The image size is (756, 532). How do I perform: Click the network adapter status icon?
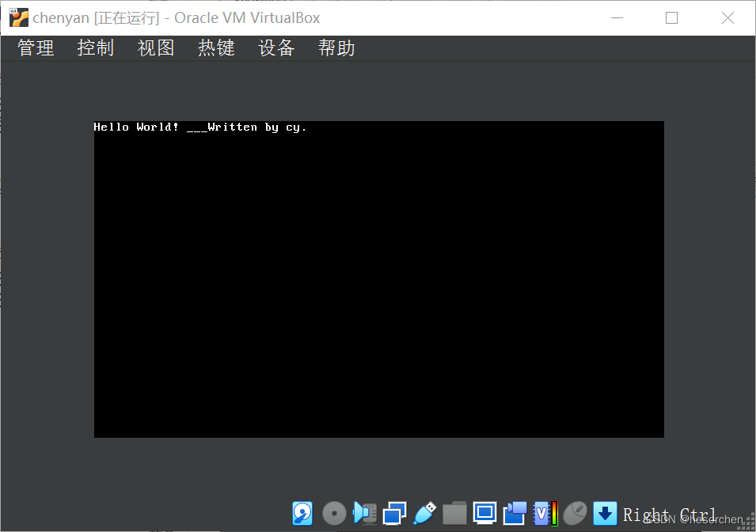(x=394, y=513)
